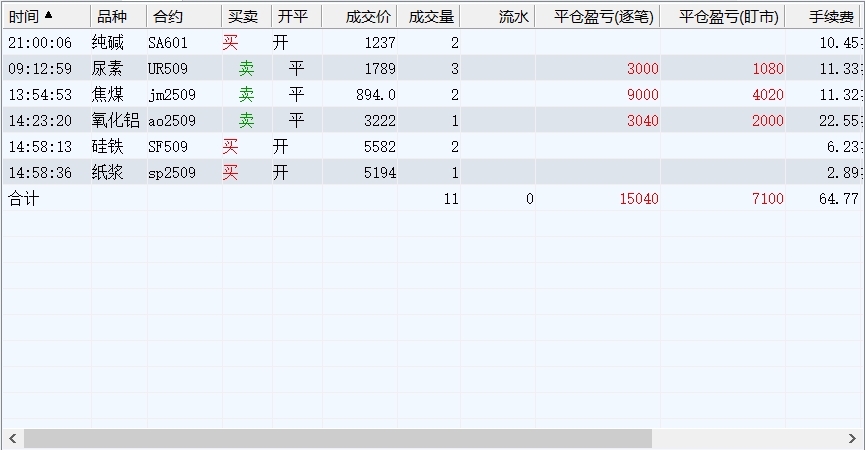Click the total mark-to-market profit 7100
865x450 pixels.
[768, 199]
